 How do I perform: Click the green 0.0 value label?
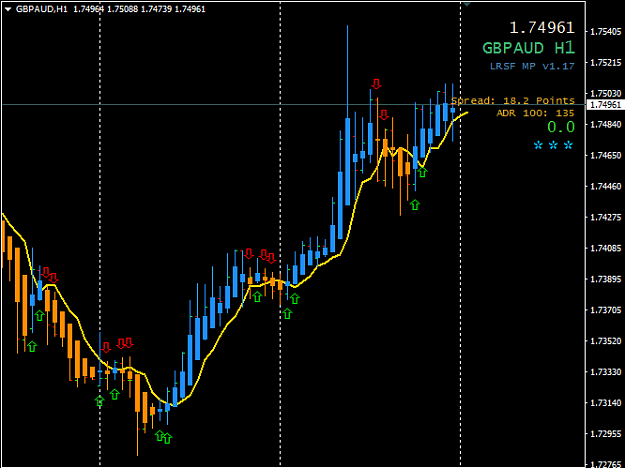[x=561, y=127]
